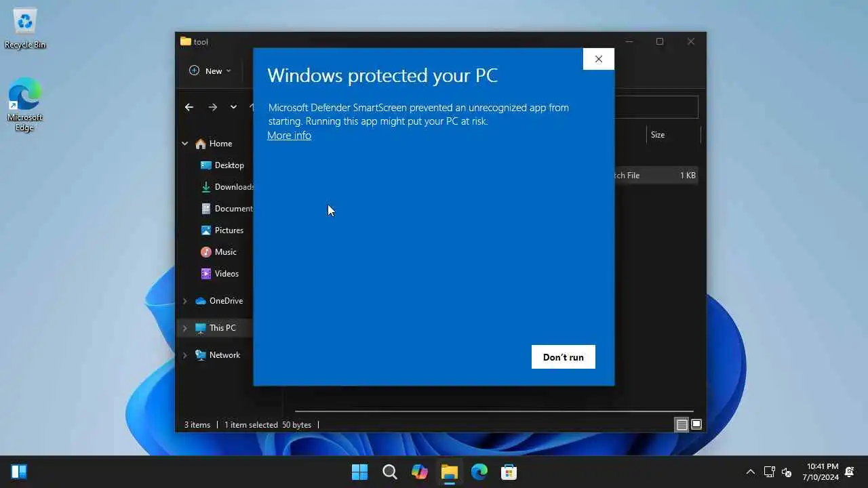This screenshot has height=488, width=868.
Task: Expand the This PC tree node
Action: click(x=184, y=328)
